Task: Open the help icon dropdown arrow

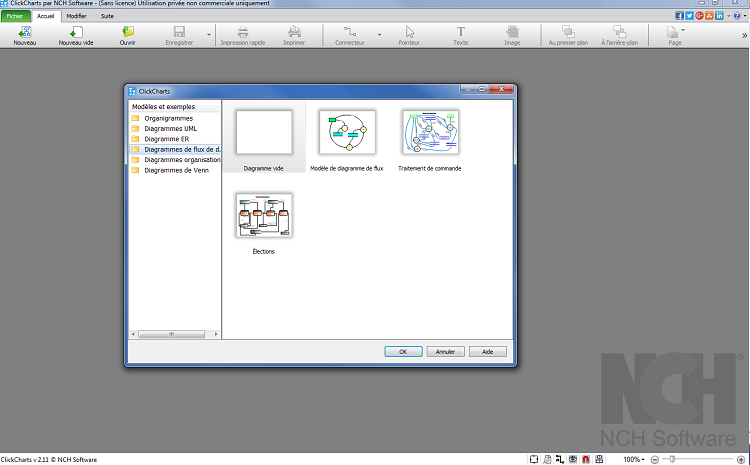Action: click(x=745, y=16)
